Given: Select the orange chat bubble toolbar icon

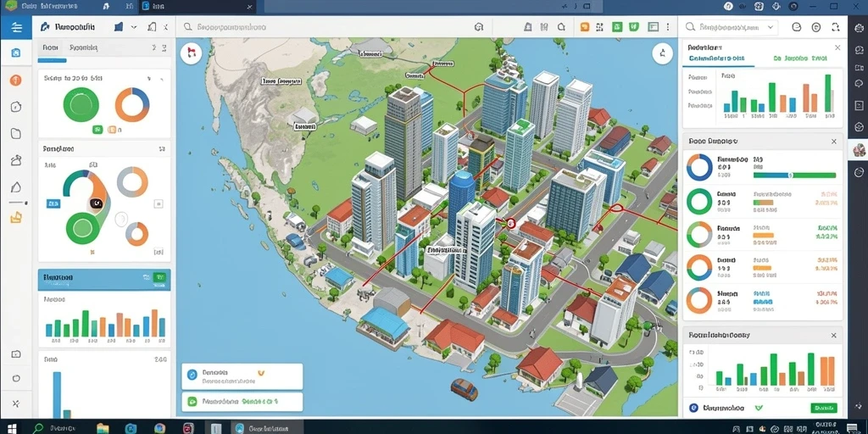Looking at the screenshot, I should click(x=585, y=26).
